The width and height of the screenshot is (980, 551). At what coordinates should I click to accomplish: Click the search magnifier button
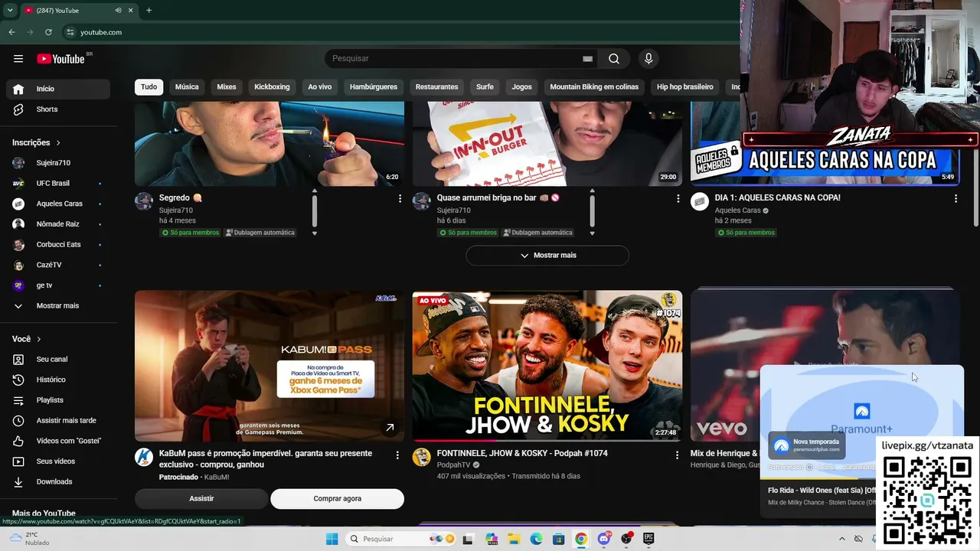click(614, 59)
